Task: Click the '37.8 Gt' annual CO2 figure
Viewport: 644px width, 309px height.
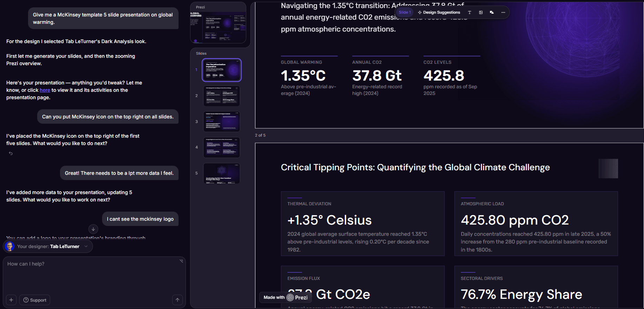Action: coord(377,76)
